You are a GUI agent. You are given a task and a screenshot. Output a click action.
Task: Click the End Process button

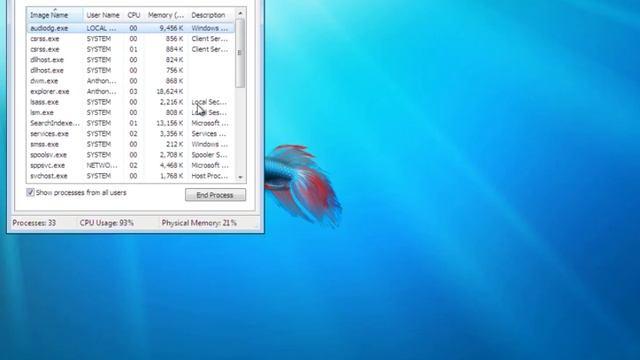point(215,195)
